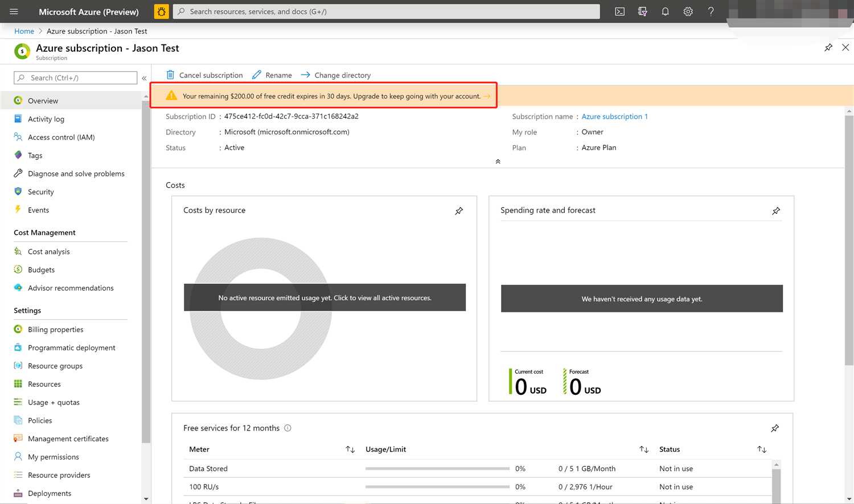Collapse the essentials section chevron
The width and height of the screenshot is (854, 504).
(x=498, y=162)
